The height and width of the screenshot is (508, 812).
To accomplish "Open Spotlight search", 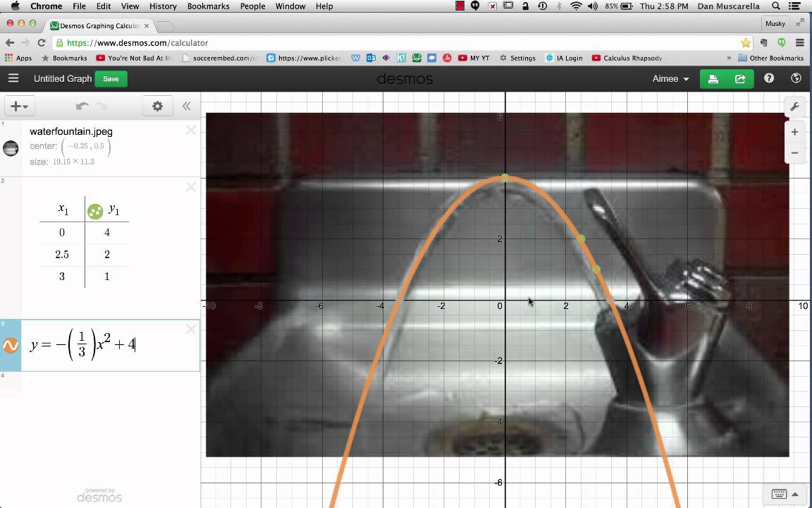I will click(x=776, y=6).
